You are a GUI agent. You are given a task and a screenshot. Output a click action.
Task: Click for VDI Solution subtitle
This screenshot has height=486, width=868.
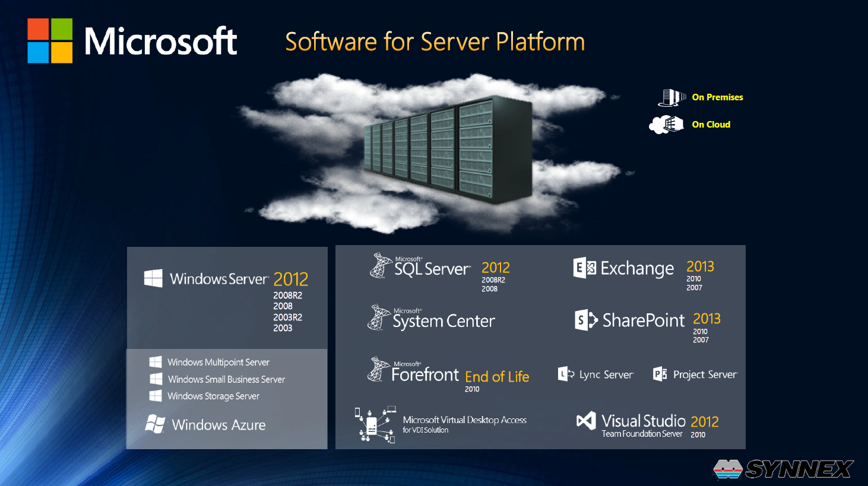tap(426, 430)
